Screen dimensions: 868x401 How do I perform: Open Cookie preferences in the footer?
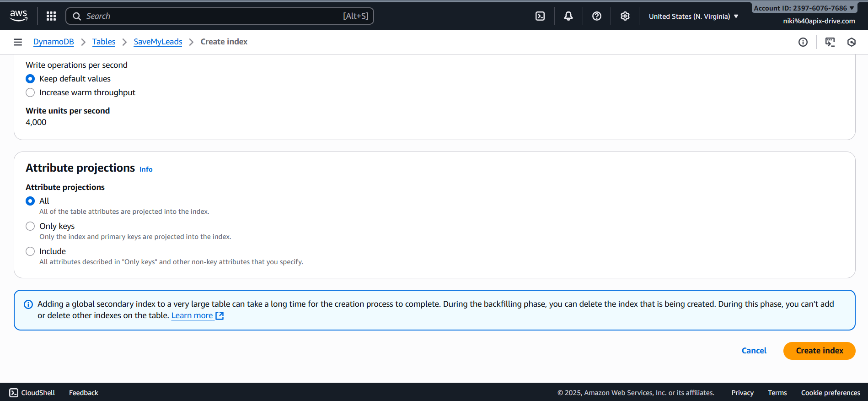(x=830, y=393)
